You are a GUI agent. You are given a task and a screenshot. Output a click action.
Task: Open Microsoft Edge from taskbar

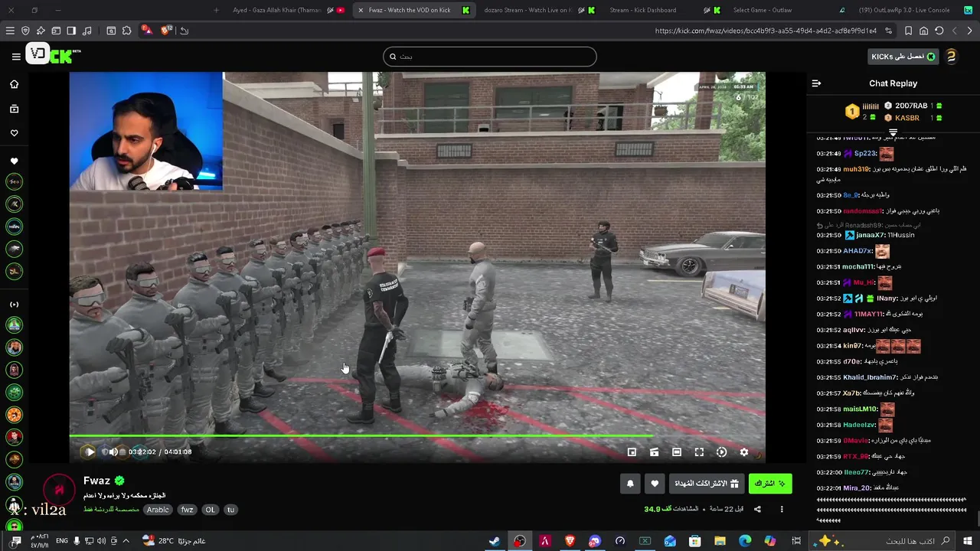tap(745, 541)
